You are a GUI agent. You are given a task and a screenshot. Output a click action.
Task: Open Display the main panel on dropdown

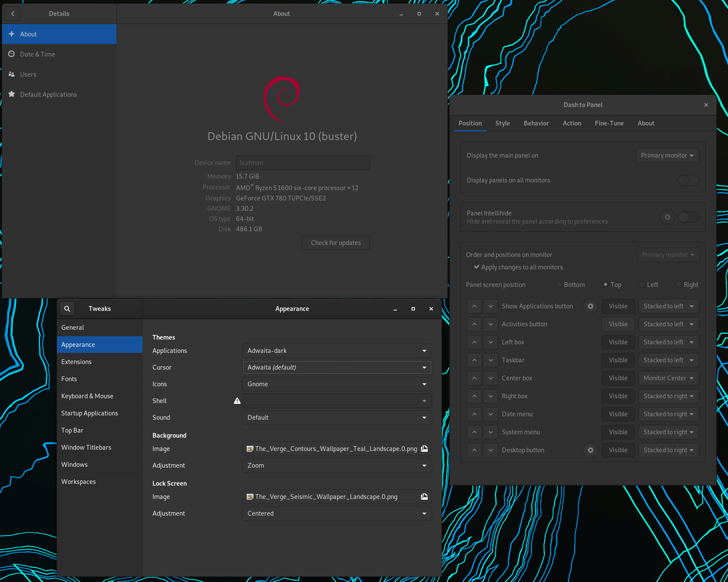(x=667, y=155)
